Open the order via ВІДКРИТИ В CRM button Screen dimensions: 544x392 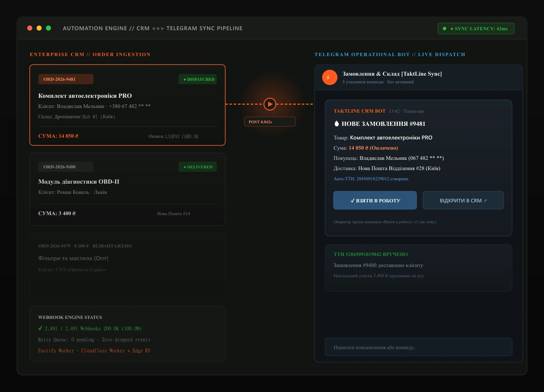click(463, 200)
